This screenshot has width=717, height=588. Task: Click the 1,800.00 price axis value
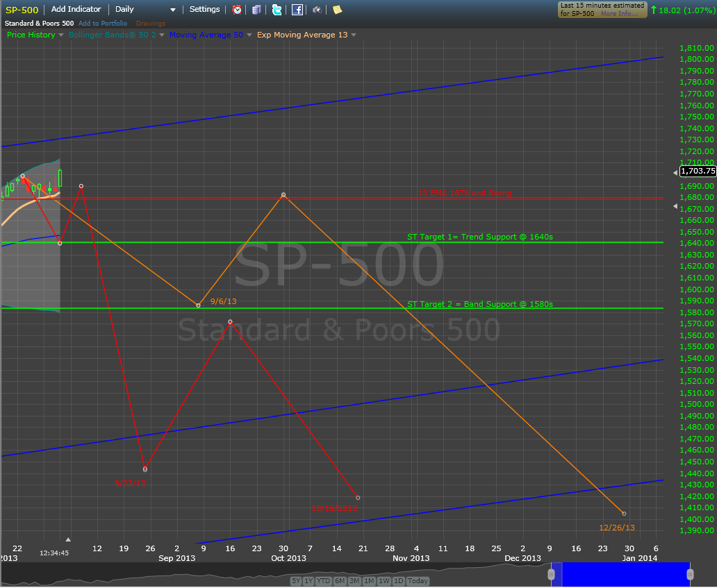click(x=697, y=59)
